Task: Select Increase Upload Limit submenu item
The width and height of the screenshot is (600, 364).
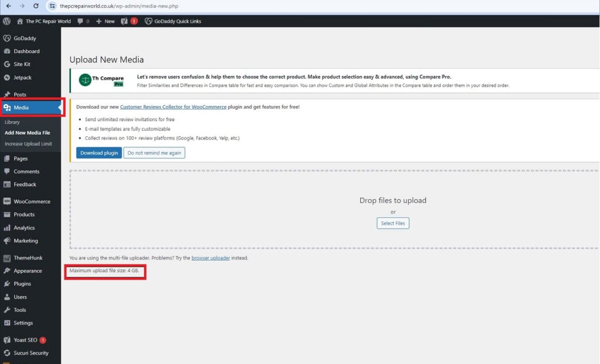Action: [28, 144]
